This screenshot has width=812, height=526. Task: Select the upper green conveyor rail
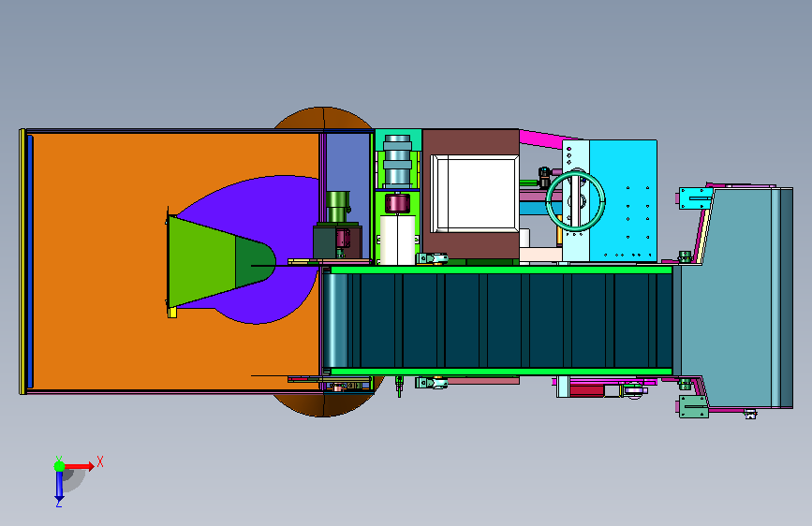click(501, 270)
